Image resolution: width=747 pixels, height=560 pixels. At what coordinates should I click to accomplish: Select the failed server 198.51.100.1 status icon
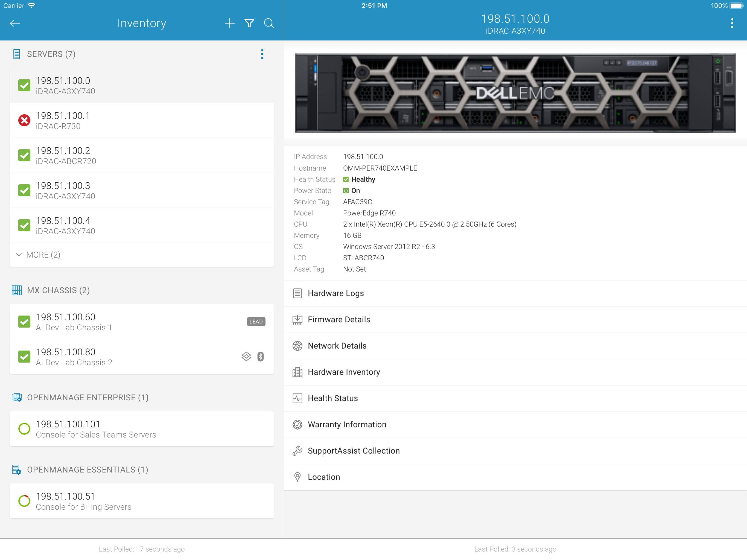point(24,121)
